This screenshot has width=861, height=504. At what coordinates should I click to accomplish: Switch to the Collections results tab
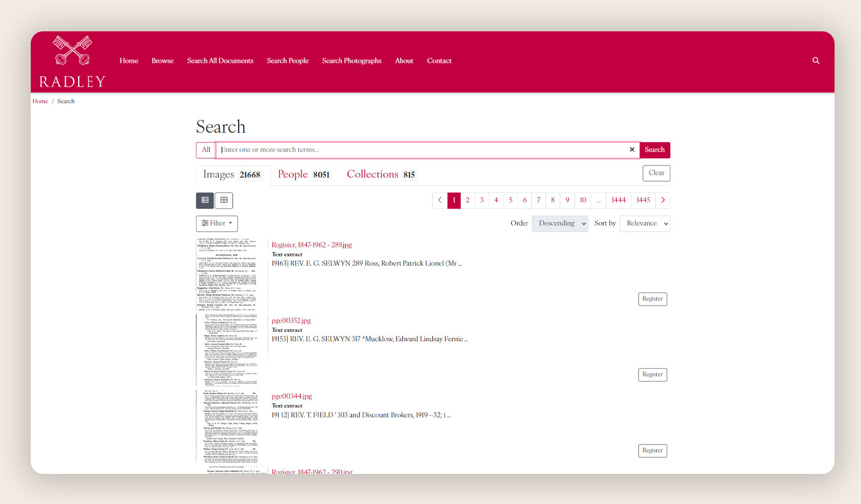click(380, 175)
